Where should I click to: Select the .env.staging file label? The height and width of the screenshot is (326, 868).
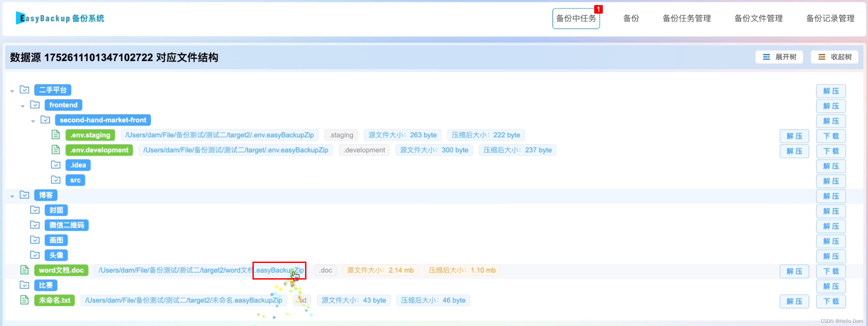pos(90,135)
